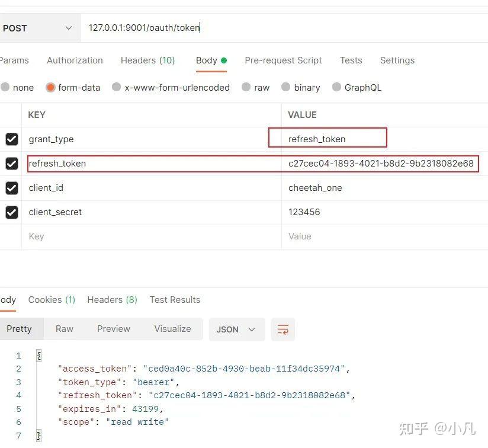
Task: Uncheck the grant_type parameter row
Action: (x=11, y=139)
